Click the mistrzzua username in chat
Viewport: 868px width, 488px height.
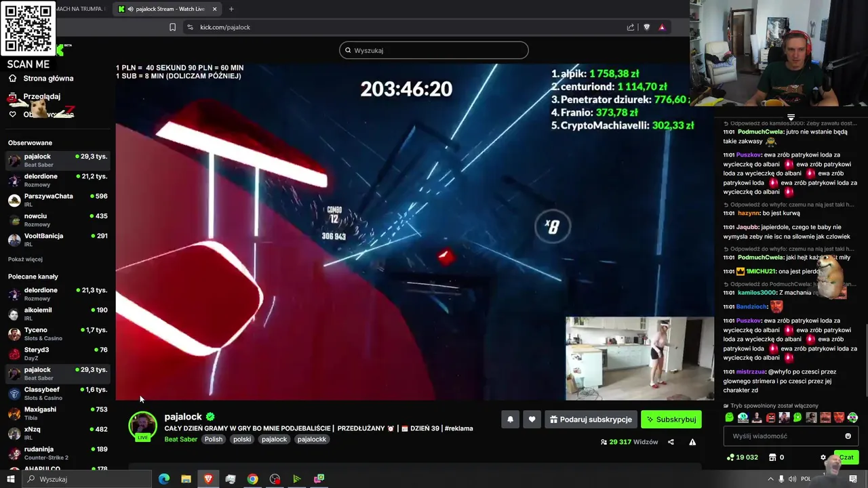click(751, 372)
